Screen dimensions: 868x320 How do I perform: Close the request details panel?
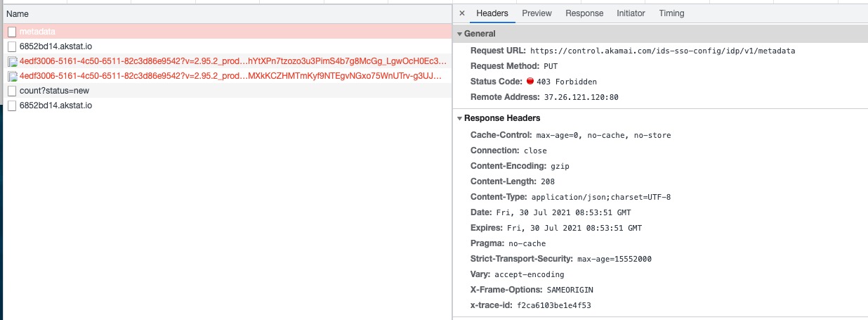coord(461,13)
